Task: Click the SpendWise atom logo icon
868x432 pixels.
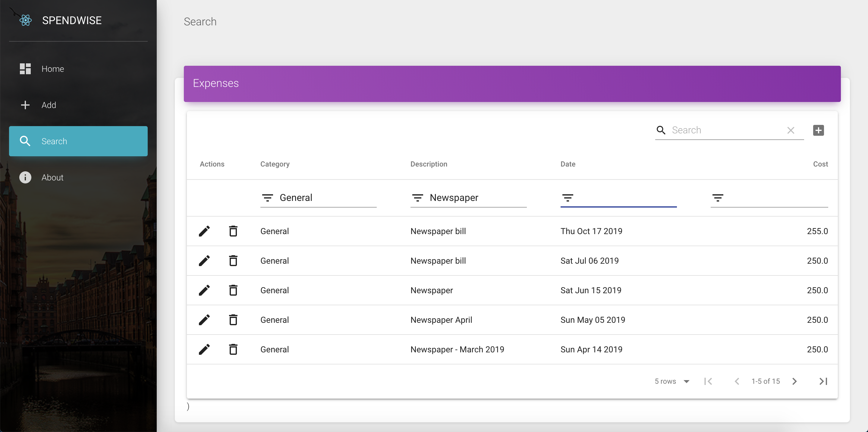Action: 25,20
